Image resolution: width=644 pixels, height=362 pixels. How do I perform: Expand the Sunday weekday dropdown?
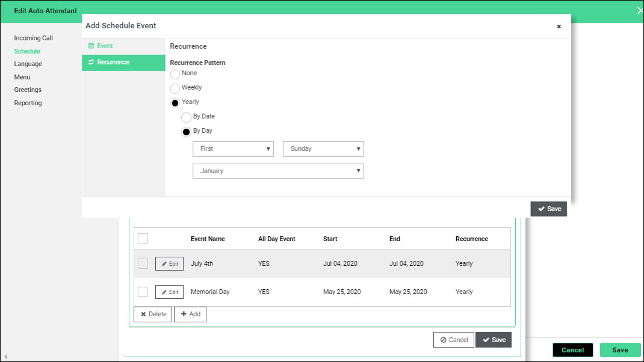tap(323, 149)
